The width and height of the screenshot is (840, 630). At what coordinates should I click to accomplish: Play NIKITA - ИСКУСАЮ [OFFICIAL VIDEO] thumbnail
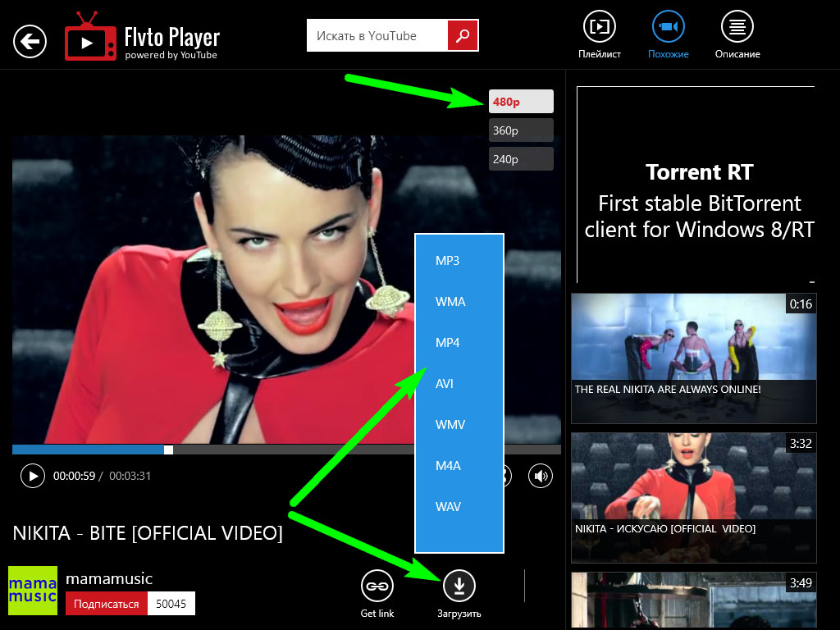694,498
